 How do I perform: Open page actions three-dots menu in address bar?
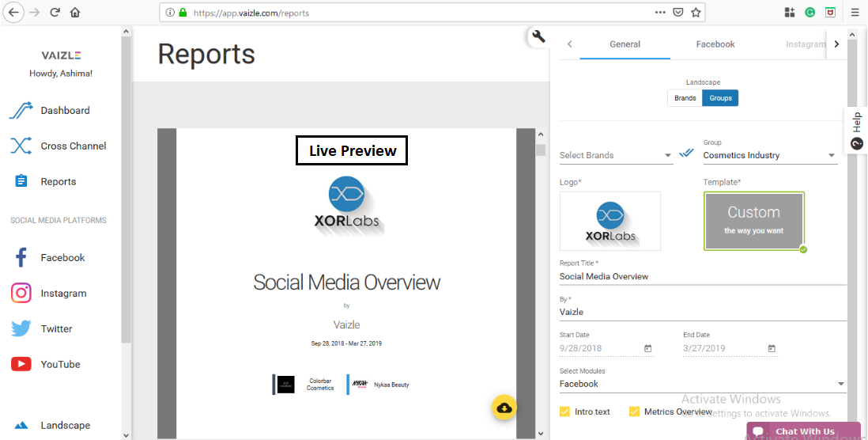pos(660,12)
